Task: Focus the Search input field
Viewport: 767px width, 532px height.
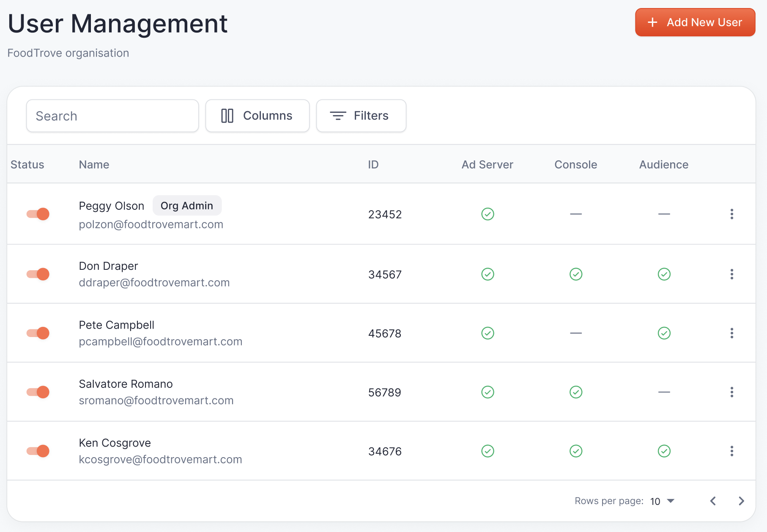Action: (112, 116)
